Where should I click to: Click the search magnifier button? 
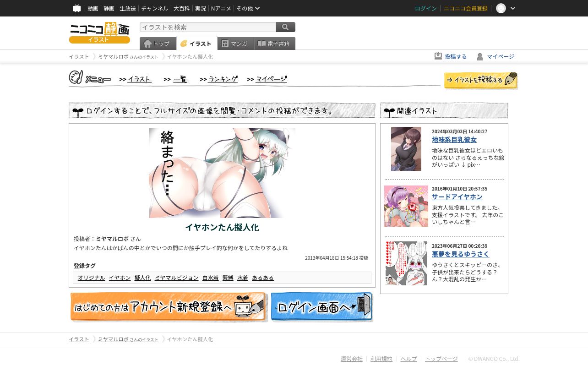[x=286, y=27]
